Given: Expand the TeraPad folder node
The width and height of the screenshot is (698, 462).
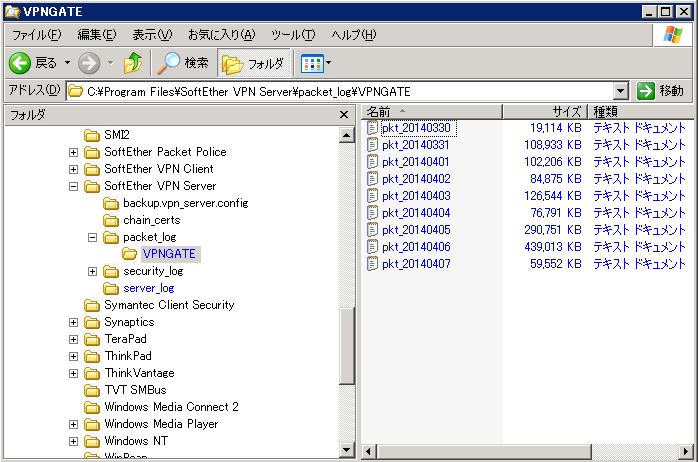Looking at the screenshot, I should tap(73, 339).
